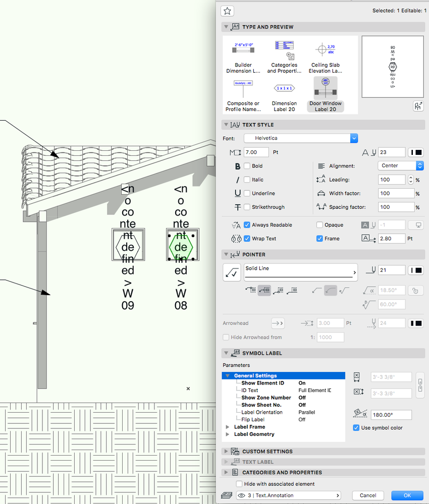The width and height of the screenshot is (429, 504).
Task: Collapse General Settings parameter group
Action: 227,375
